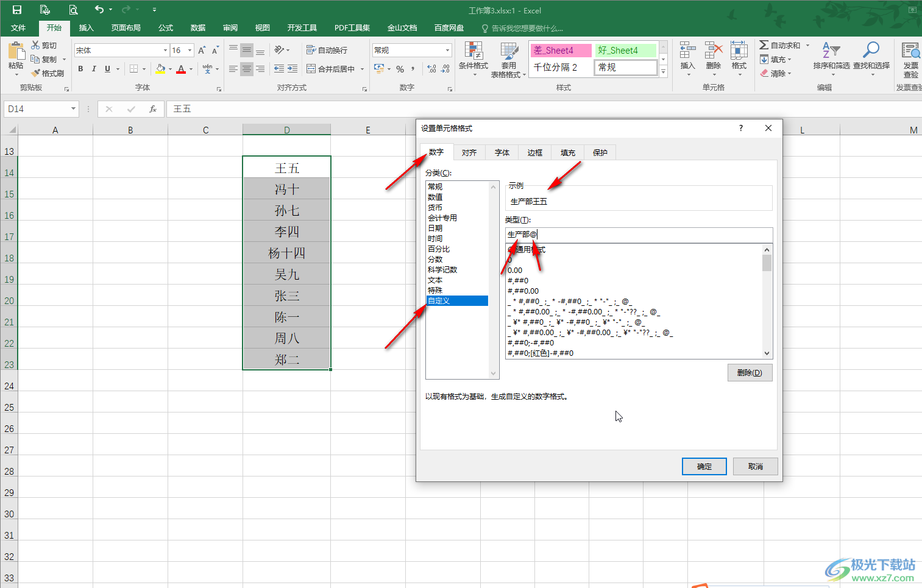This screenshot has width=922, height=588.
Task: Toggle center horizontal alignment
Action: tap(247, 69)
